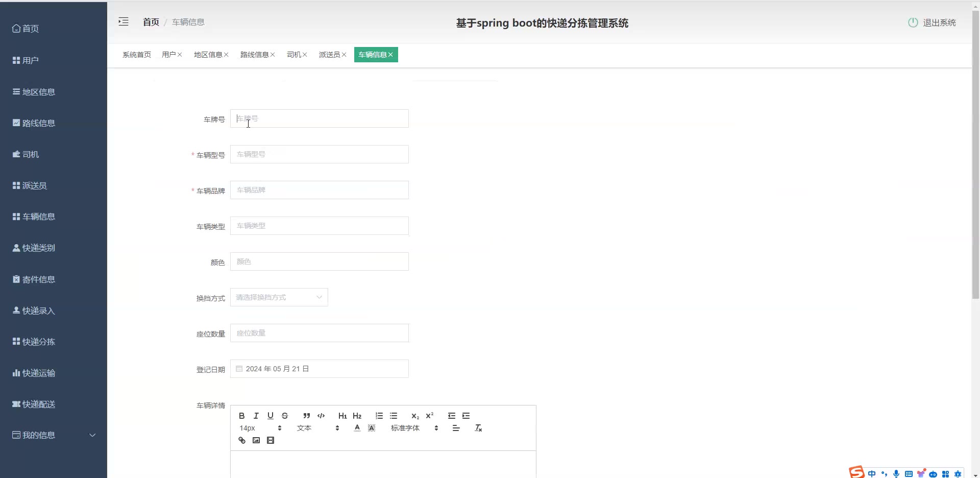
Task: Insert an ordered numbered list
Action: (379, 416)
